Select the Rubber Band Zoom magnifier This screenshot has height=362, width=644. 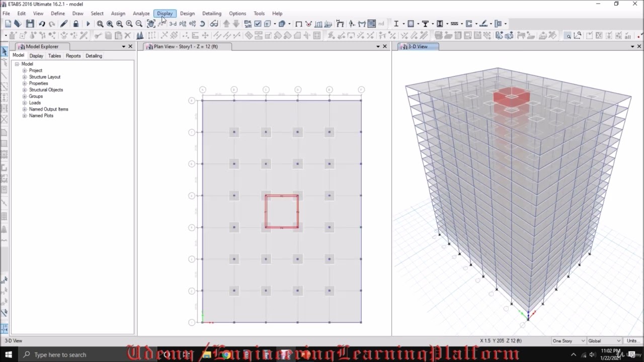click(x=100, y=24)
